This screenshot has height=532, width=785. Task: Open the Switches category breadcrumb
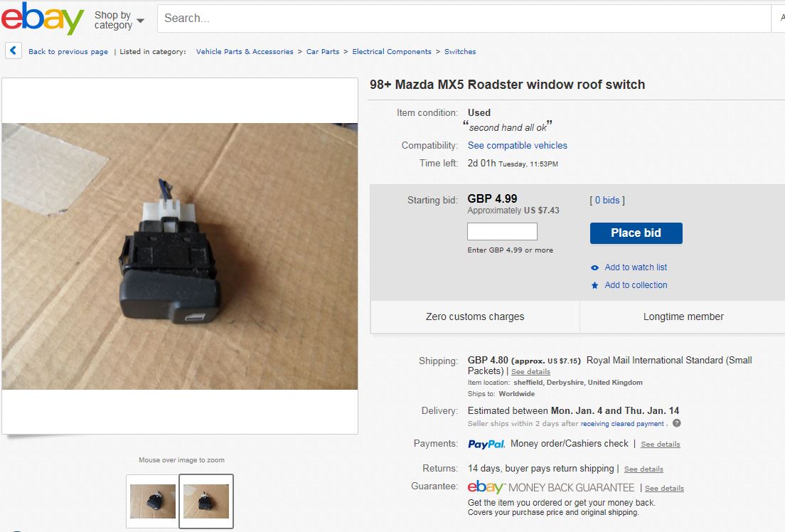[x=460, y=52]
